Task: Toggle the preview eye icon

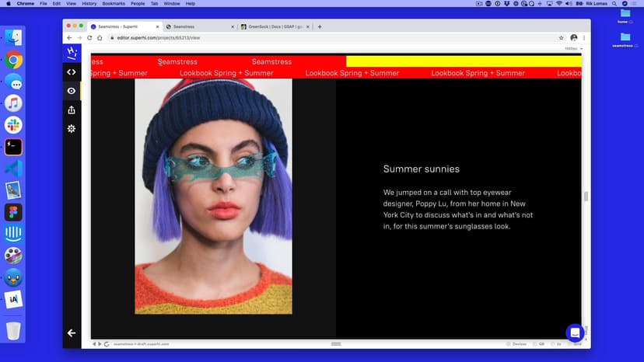Action: (72, 91)
